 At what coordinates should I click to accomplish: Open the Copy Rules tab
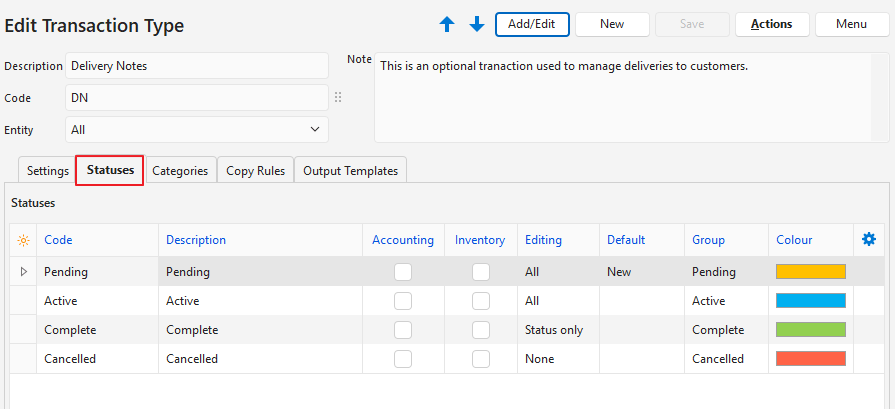coord(255,171)
